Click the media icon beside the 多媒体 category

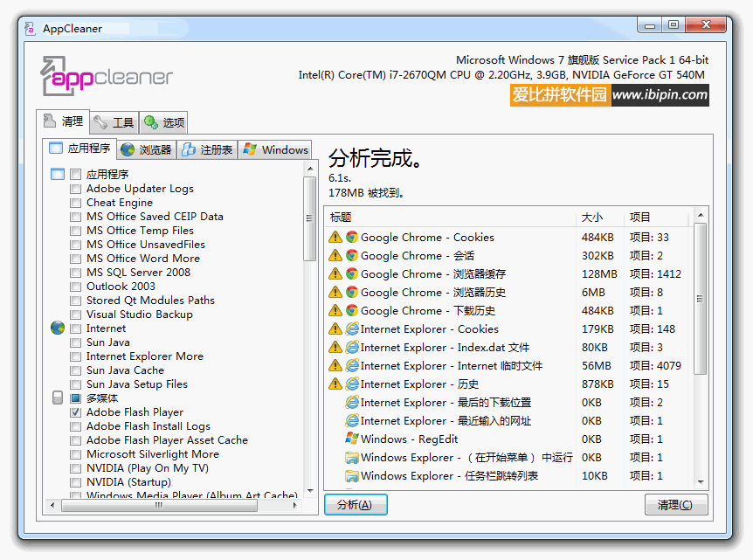(58, 398)
